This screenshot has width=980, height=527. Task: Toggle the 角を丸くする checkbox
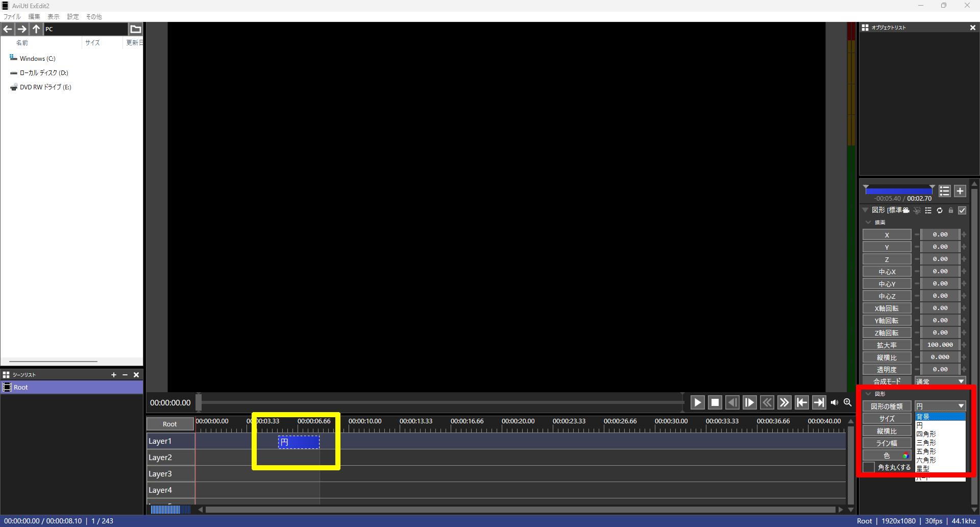pos(869,467)
